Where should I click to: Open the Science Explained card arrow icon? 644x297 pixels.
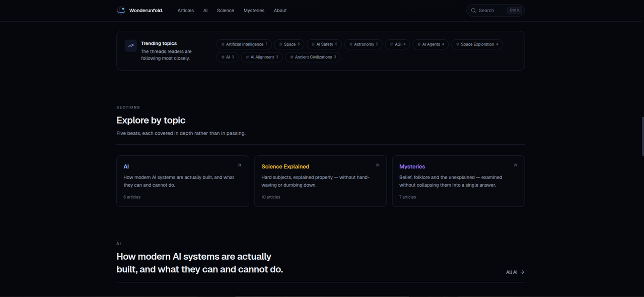coord(377,165)
